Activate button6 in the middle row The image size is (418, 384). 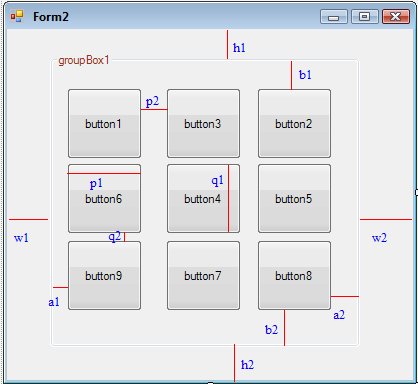[x=104, y=198]
